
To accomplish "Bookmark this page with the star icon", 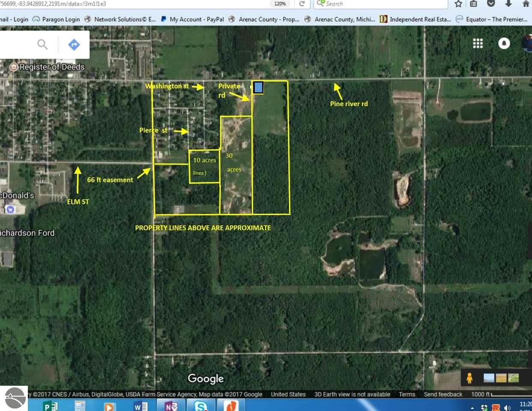I will (x=458, y=4).
